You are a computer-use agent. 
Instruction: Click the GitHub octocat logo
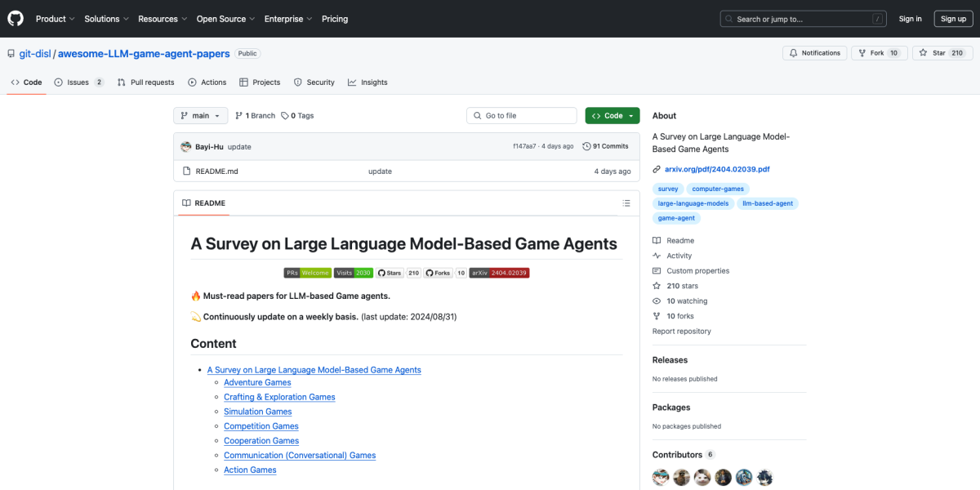[15, 18]
